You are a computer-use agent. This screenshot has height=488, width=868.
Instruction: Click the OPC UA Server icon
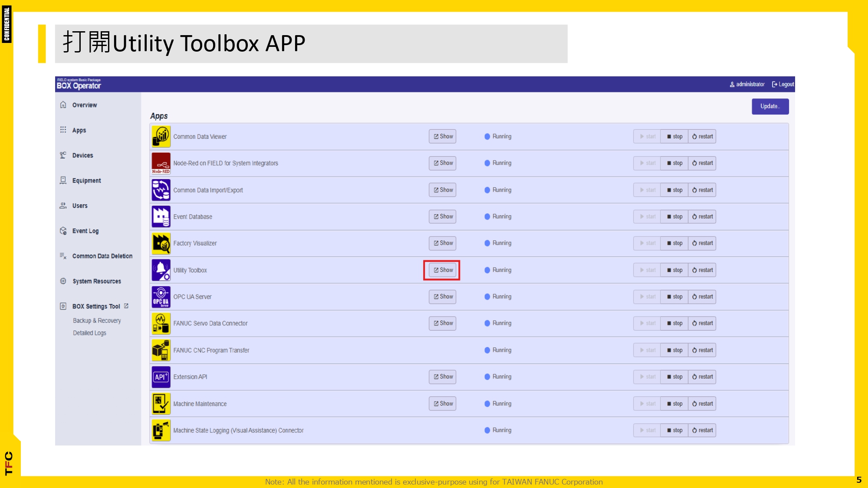(161, 297)
